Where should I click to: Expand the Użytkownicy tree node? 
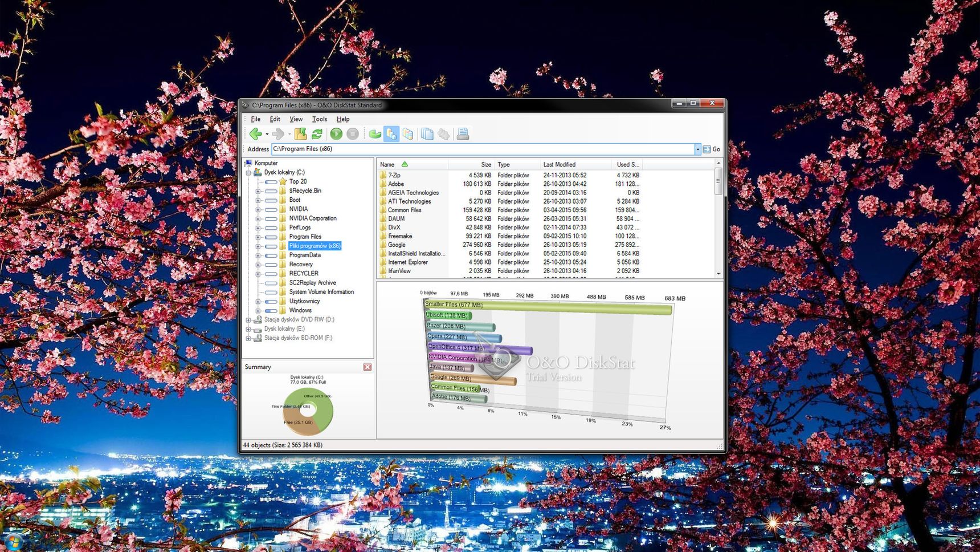pos(258,302)
